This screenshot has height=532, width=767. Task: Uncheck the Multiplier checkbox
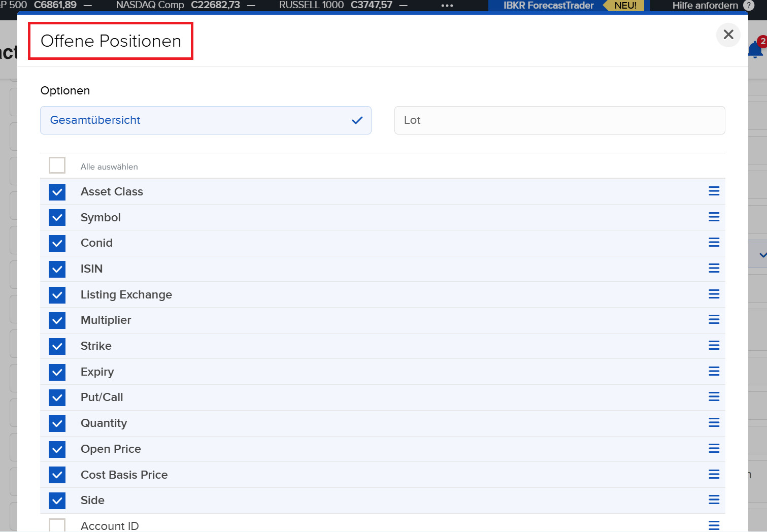[57, 320]
